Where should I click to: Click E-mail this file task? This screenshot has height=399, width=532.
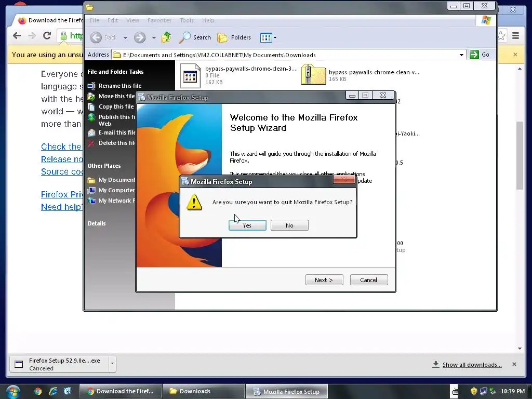pyautogui.click(x=111, y=132)
